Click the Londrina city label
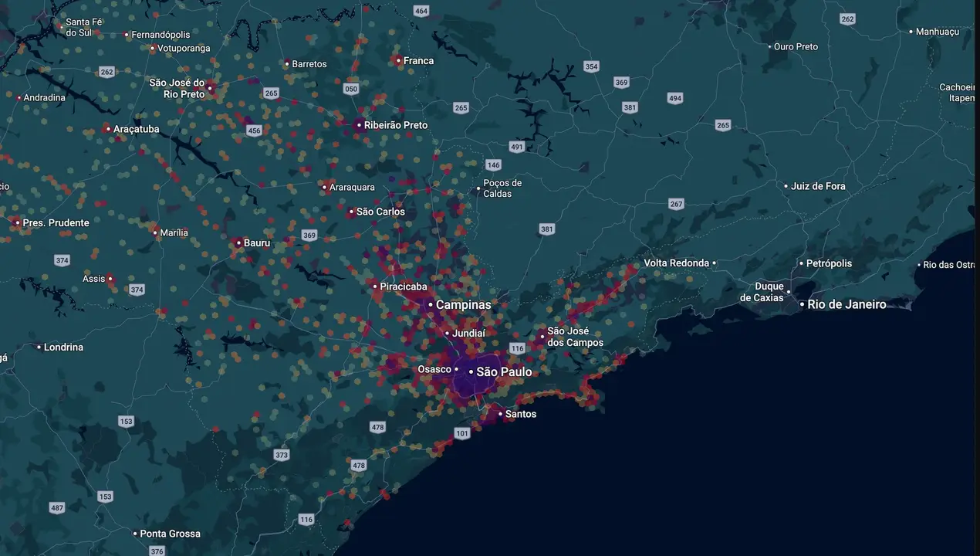The image size is (980, 556). [64, 347]
